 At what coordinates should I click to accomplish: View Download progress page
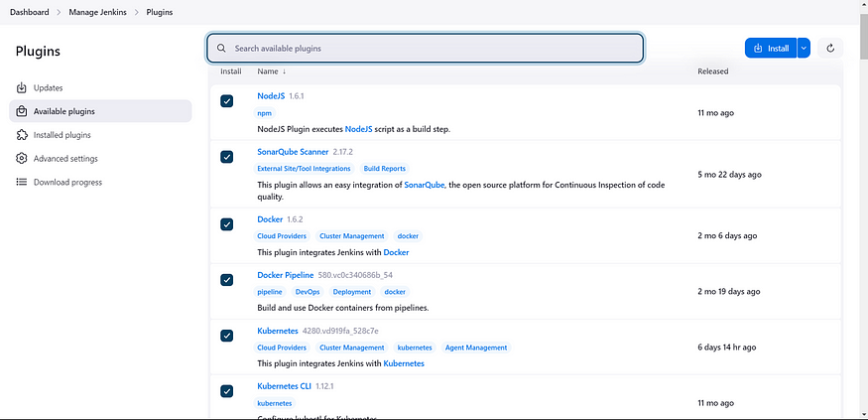click(x=100, y=183)
